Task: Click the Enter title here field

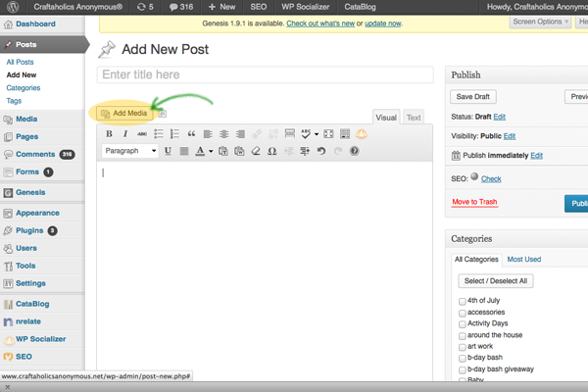Action: point(266,74)
